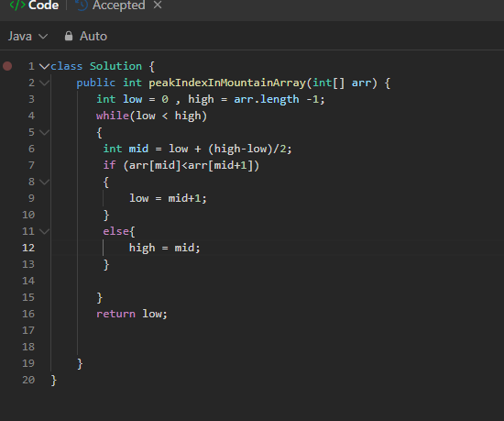Click the while keyword on line 4

[x=113, y=116]
